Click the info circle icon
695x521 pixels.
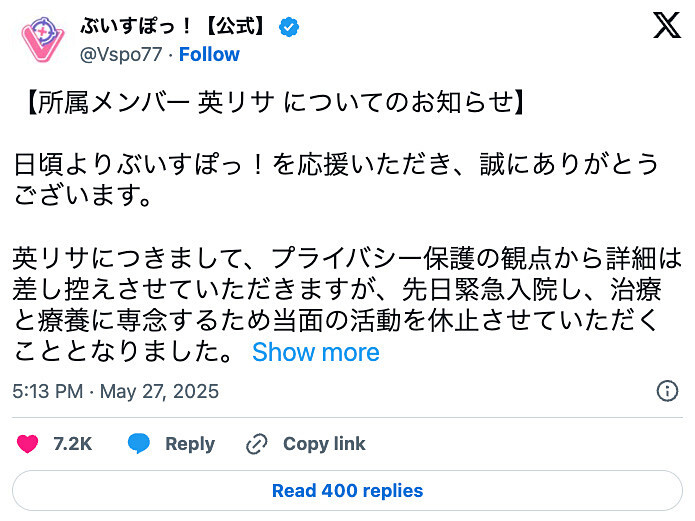pyautogui.click(x=667, y=391)
